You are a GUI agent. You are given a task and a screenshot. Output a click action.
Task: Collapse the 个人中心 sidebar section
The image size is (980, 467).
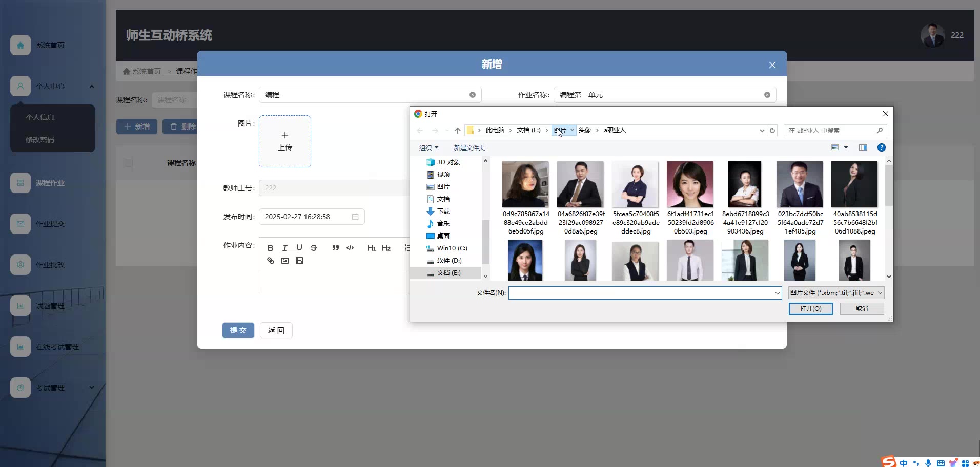pyautogui.click(x=92, y=86)
